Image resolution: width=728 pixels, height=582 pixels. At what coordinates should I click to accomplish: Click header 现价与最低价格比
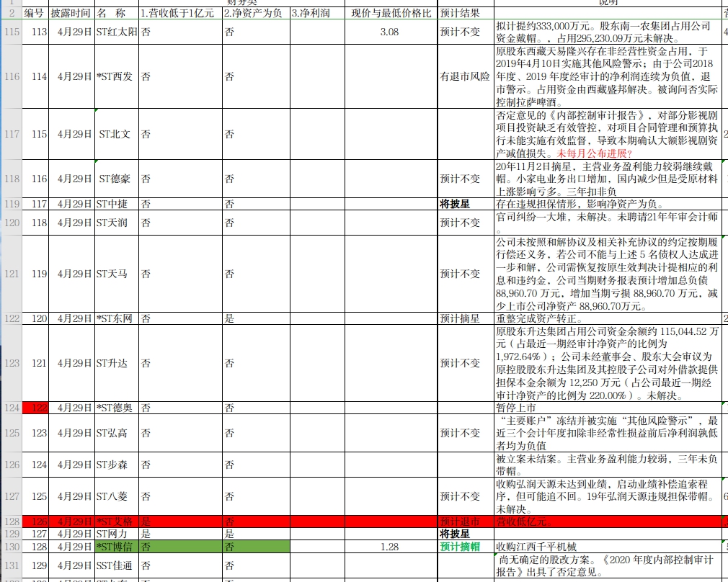point(391,13)
